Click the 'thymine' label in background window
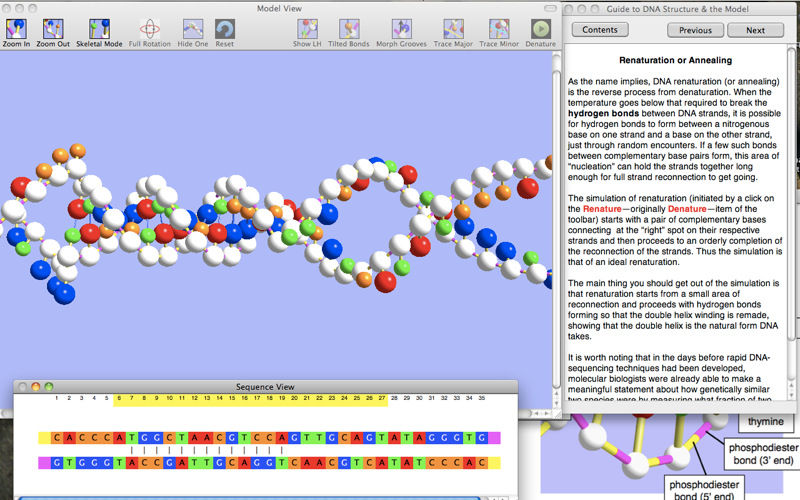800x500 pixels. 765,421
